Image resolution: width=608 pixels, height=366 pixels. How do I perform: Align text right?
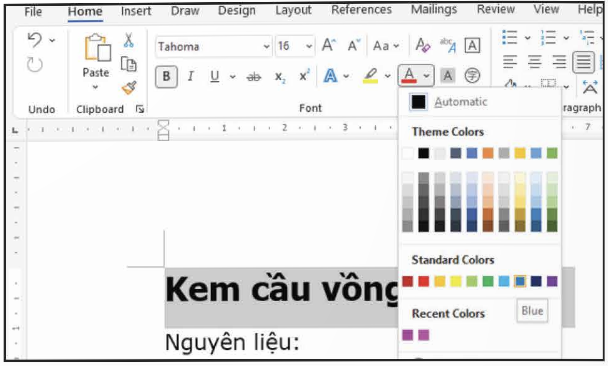pyautogui.click(x=559, y=62)
